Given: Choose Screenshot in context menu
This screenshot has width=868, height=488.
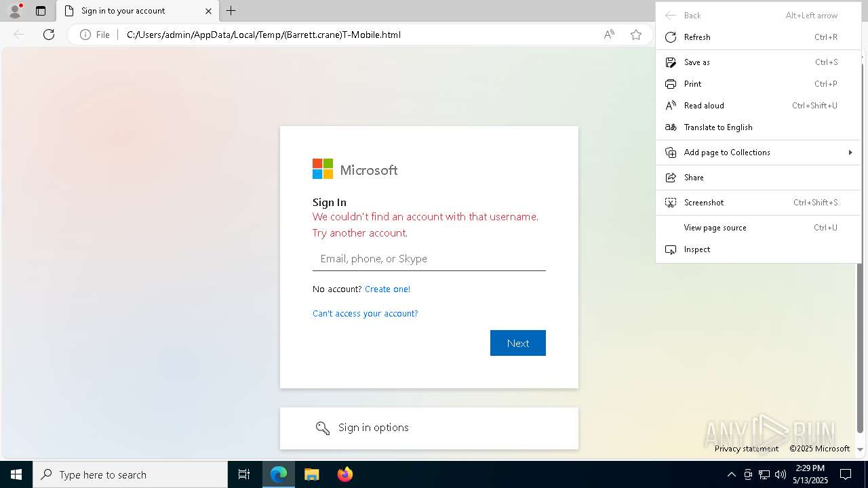Looking at the screenshot, I should click(x=758, y=203).
